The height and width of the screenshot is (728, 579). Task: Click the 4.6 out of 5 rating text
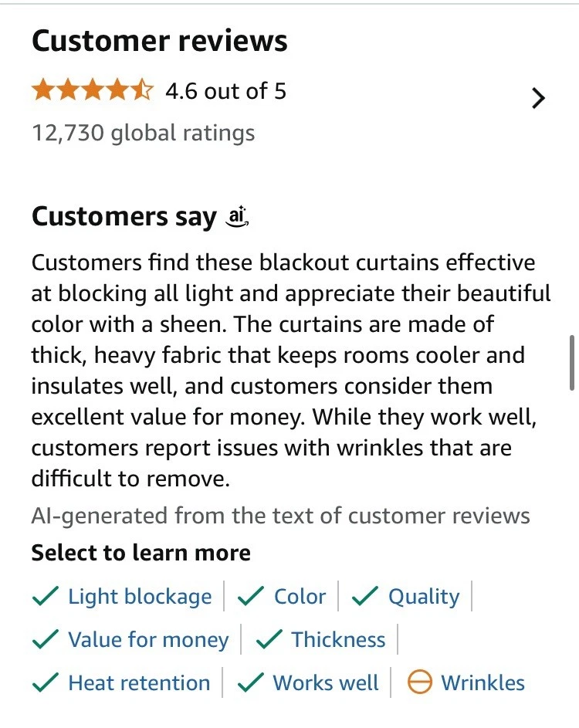point(225,91)
